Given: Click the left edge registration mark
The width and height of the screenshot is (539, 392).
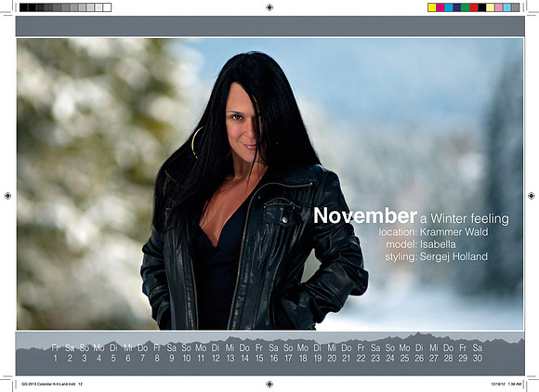Looking at the screenshot, I should point(7,196).
